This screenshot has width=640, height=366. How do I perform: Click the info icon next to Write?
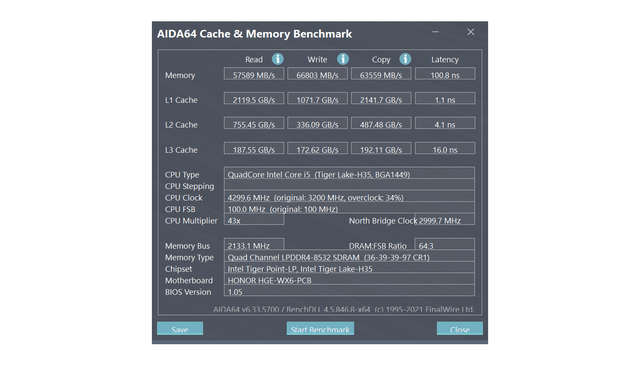coord(343,59)
